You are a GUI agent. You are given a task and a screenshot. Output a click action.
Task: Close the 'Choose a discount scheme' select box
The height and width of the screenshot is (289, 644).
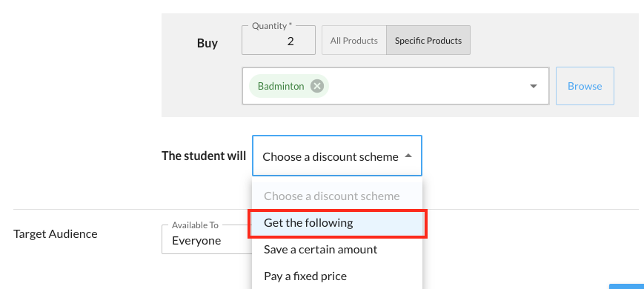(x=336, y=156)
